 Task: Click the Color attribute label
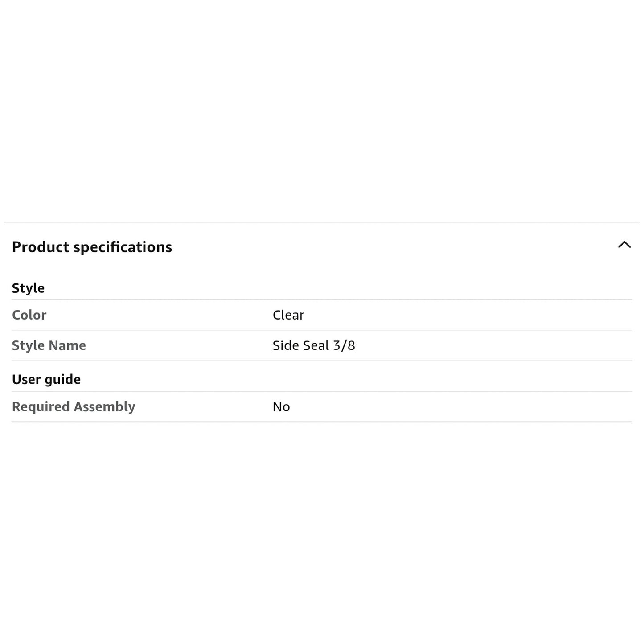(x=29, y=315)
